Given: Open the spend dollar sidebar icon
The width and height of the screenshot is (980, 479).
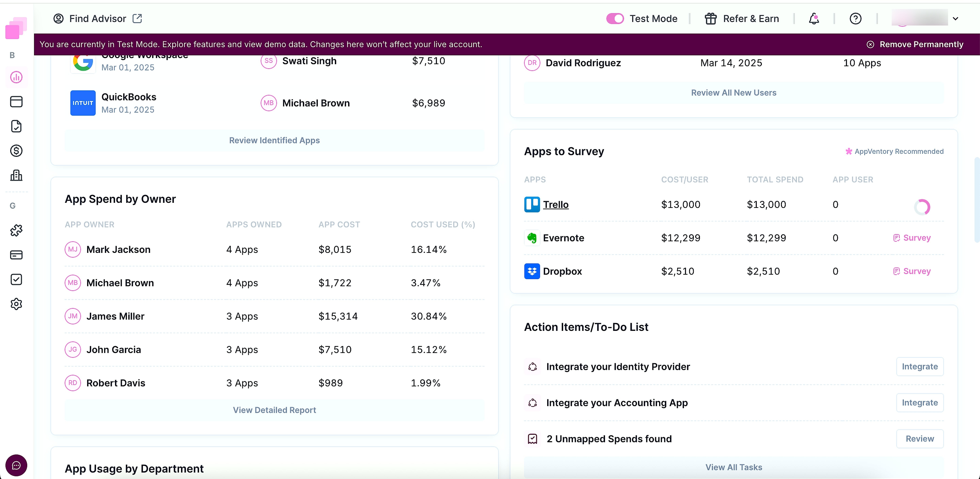Looking at the screenshot, I should point(16,151).
